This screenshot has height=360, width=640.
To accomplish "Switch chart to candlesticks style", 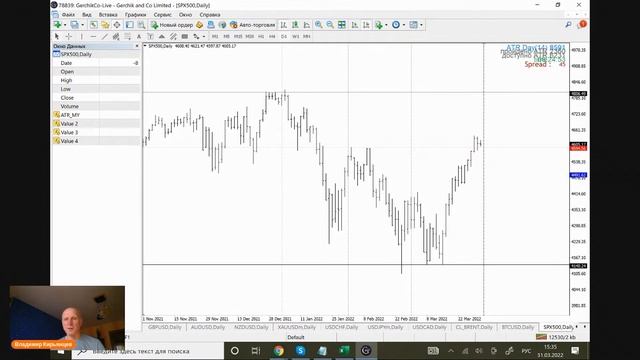I will 295,25.
